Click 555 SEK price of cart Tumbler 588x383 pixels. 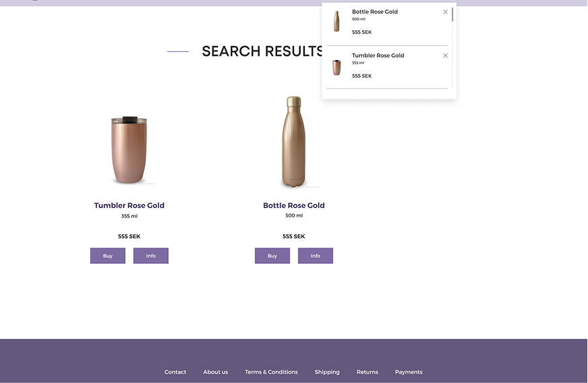[361, 76]
